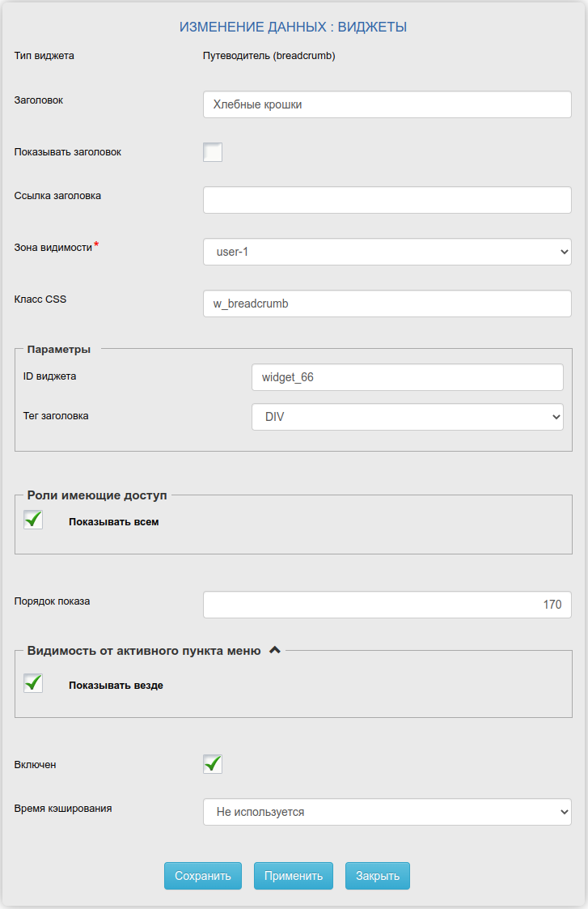Open the 'Зона видимости' dropdown
This screenshot has width=588, height=909.
point(387,252)
